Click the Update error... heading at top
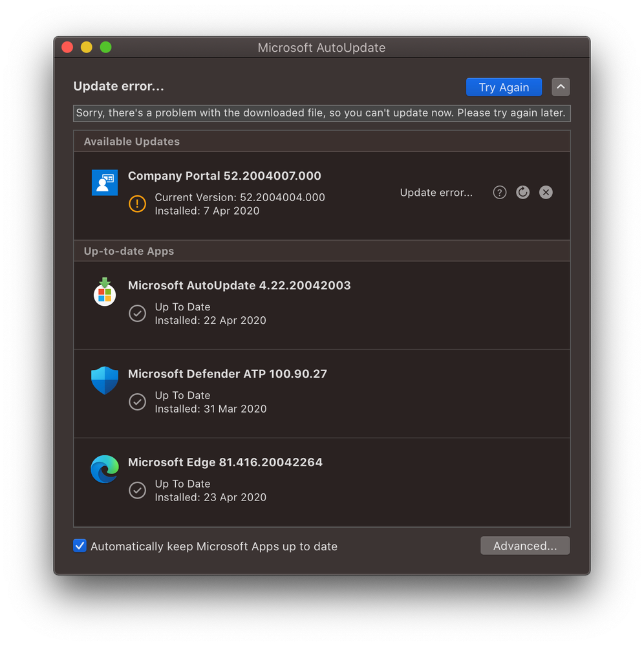Viewport: 644px width, 646px height. [119, 86]
